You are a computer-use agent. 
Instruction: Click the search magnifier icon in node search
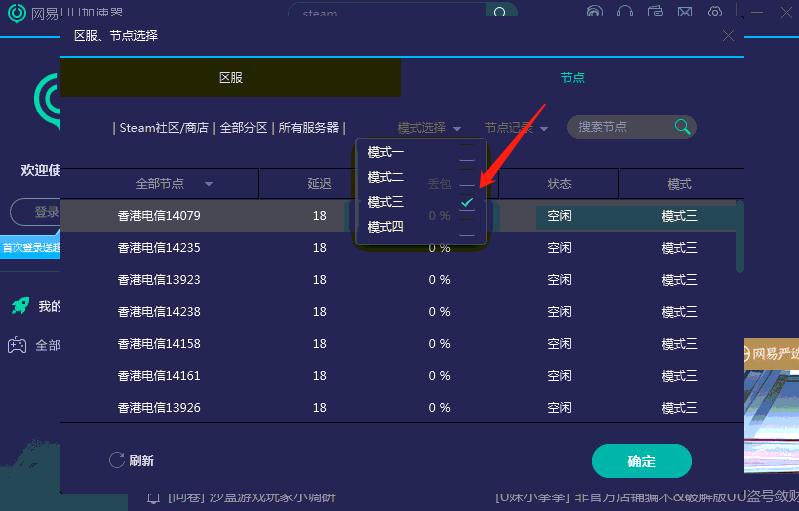click(x=682, y=126)
